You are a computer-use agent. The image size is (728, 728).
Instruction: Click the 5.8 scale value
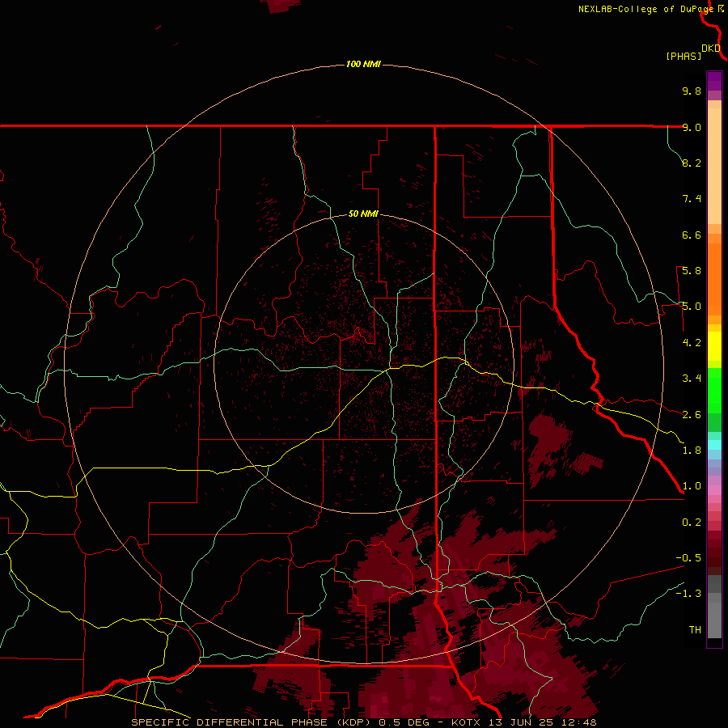pos(692,271)
